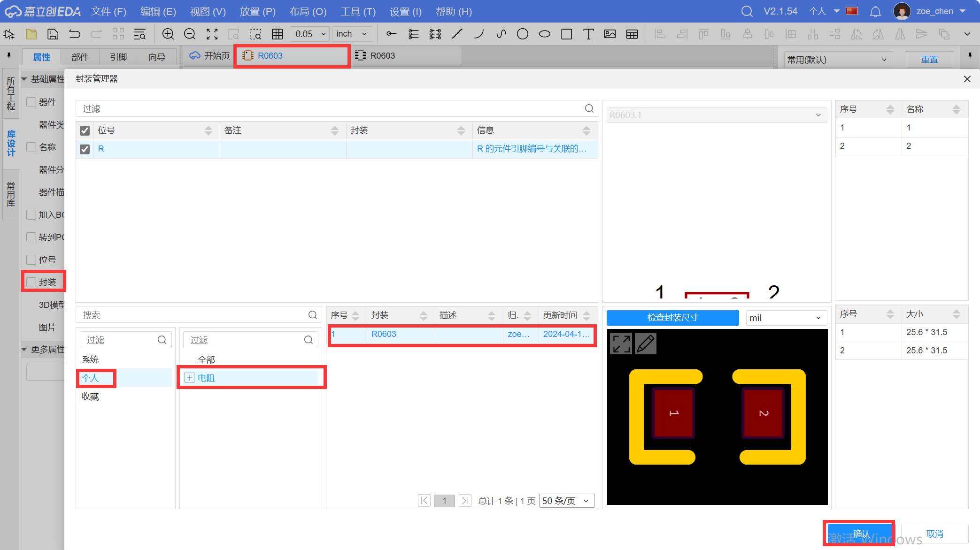This screenshot has height=550, width=980.
Task: Open the 工具 (T) menu
Action: tap(358, 11)
